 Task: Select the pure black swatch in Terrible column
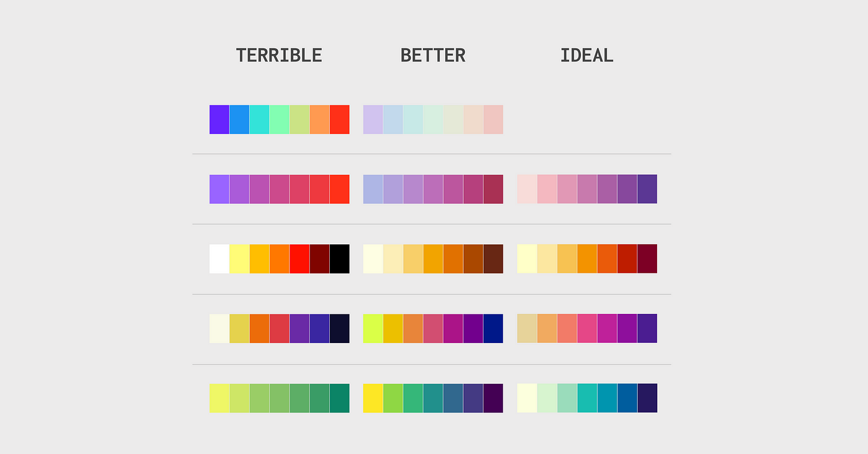340,259
